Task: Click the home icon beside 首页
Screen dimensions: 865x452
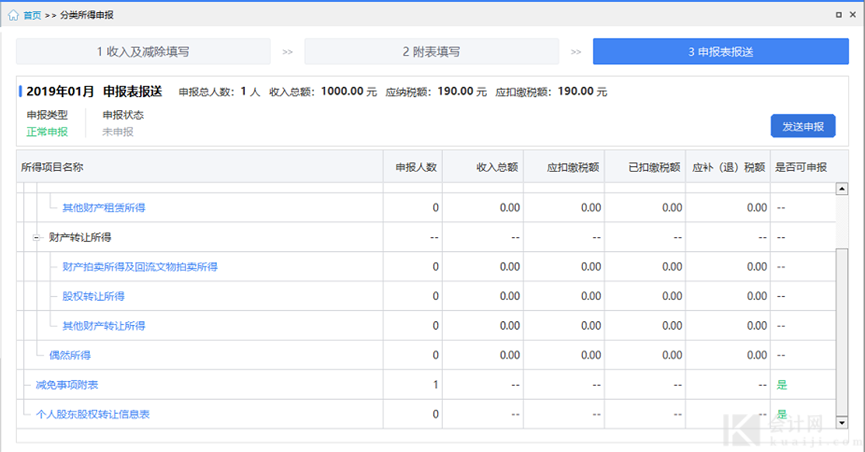Action: (13, 16)
